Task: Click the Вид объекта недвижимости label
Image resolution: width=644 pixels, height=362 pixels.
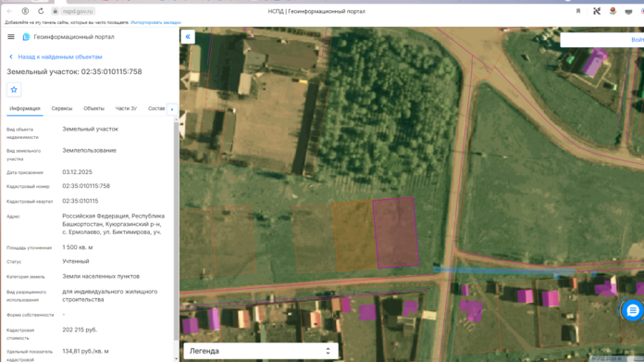Action: coord(22,133)
